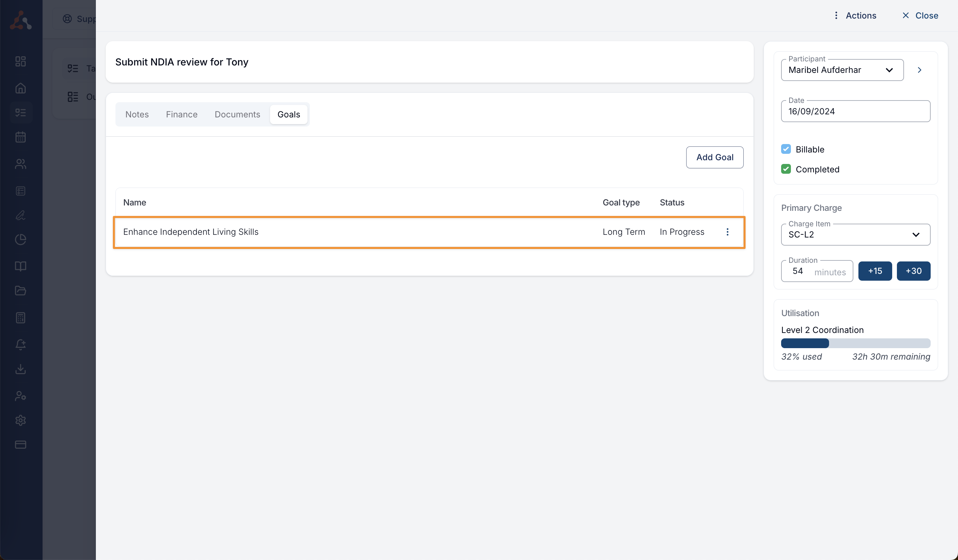Image resolution: width=958 pixels, height=560 pixels.
Task: Click the Duration minutes input field
Action: [817, 271]
